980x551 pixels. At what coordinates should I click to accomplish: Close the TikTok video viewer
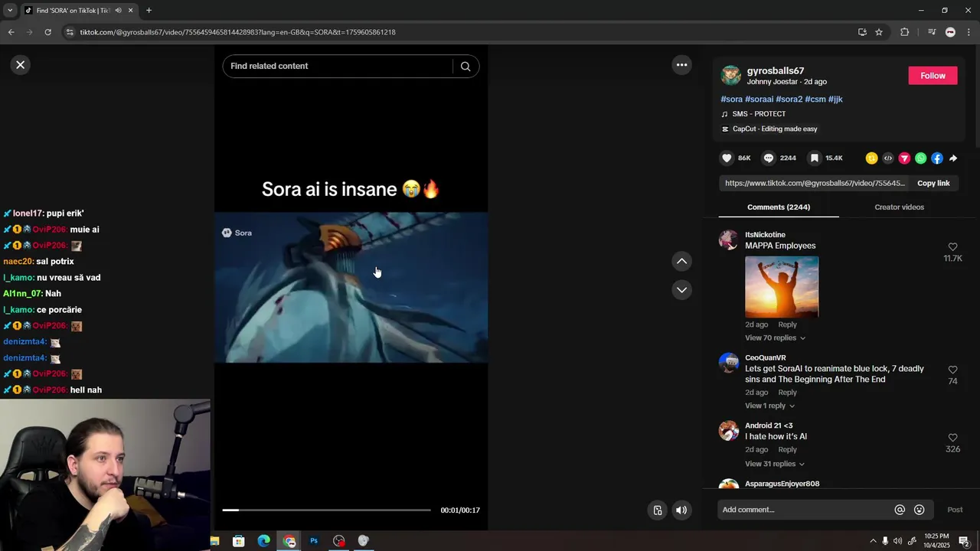pos(21,65)
